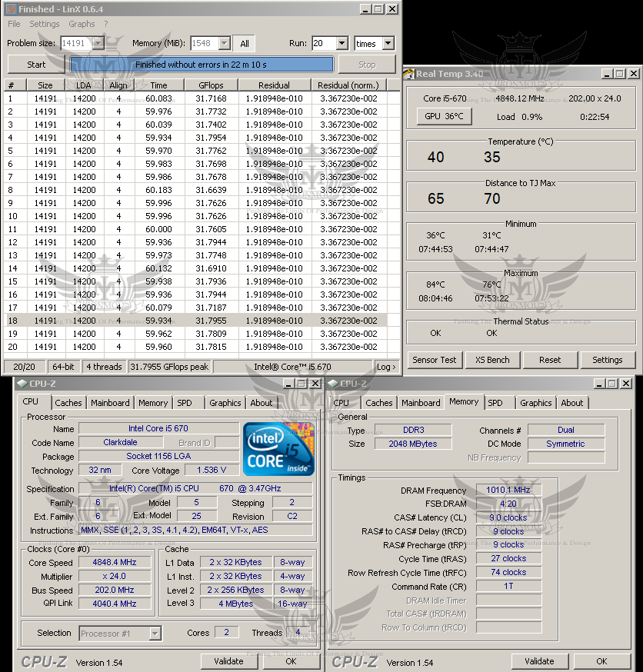Click the '31.7955 GFlops peak' status entry

point(170,367)
